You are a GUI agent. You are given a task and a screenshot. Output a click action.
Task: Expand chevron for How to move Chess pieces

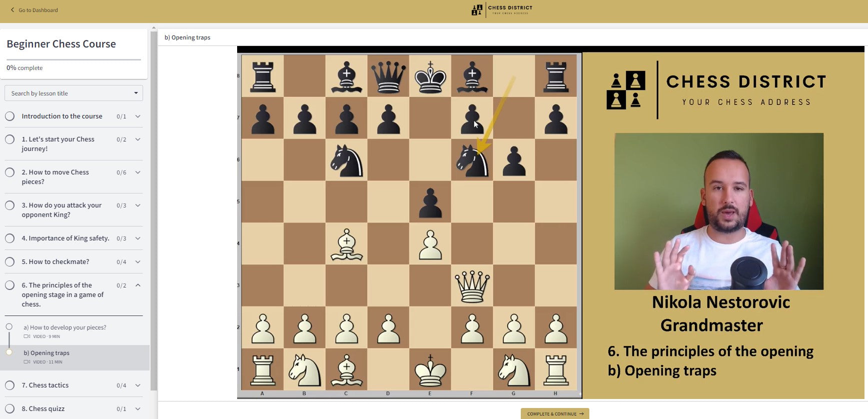[138, 172]
